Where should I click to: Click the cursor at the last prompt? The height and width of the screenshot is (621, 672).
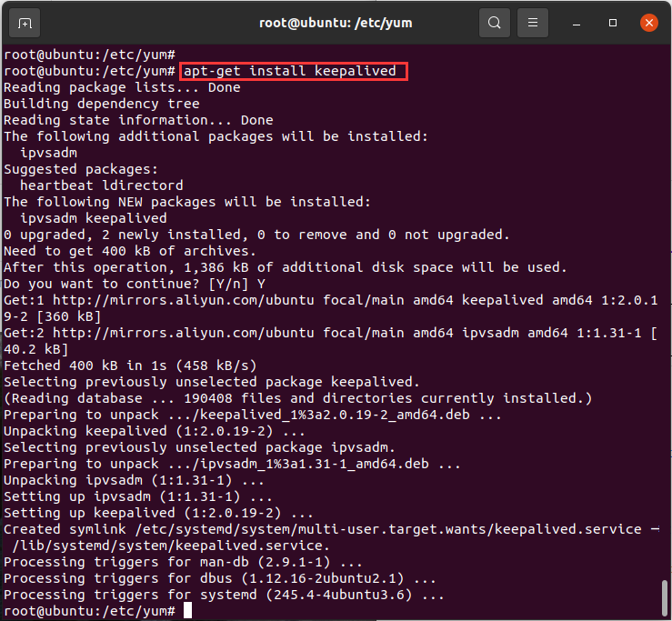(x=187, y=610)
